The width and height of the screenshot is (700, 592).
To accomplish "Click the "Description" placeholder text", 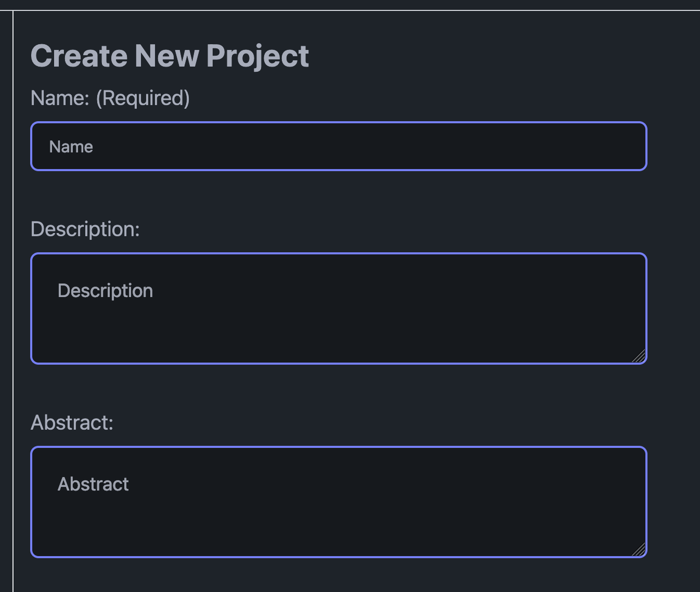I will pos(105,290).
